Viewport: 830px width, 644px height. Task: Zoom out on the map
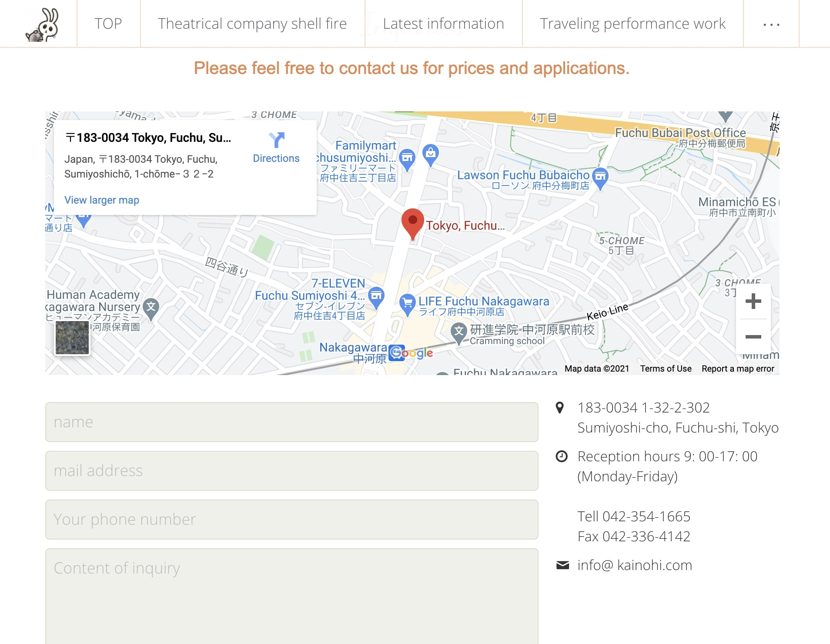753,337
